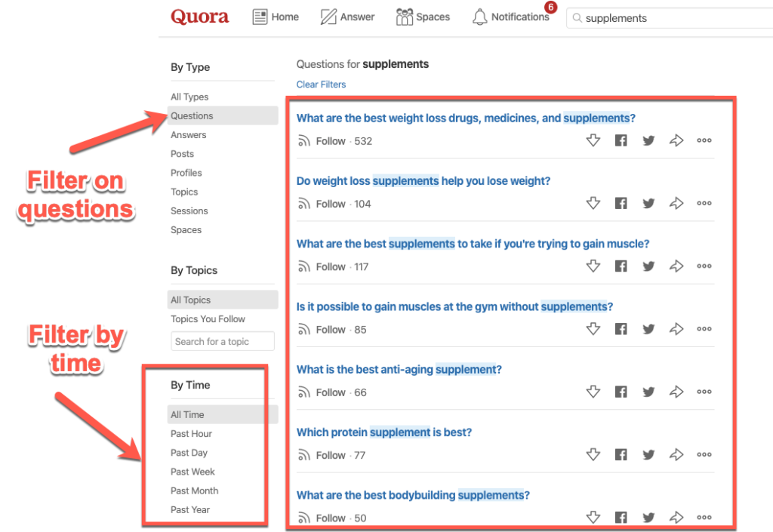Open the Answer pencil icon
Screen dimensions: 773x532
[328, 17]
